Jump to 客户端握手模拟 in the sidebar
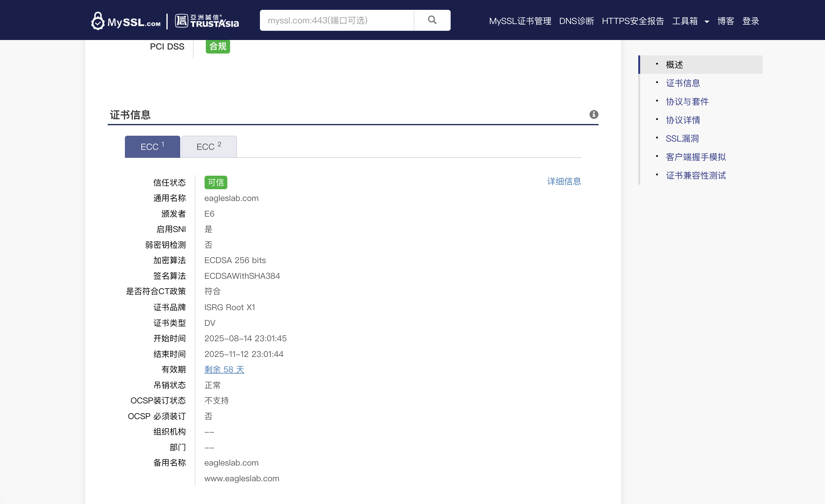The image size is (825, 504). click(x=695, y=157)
